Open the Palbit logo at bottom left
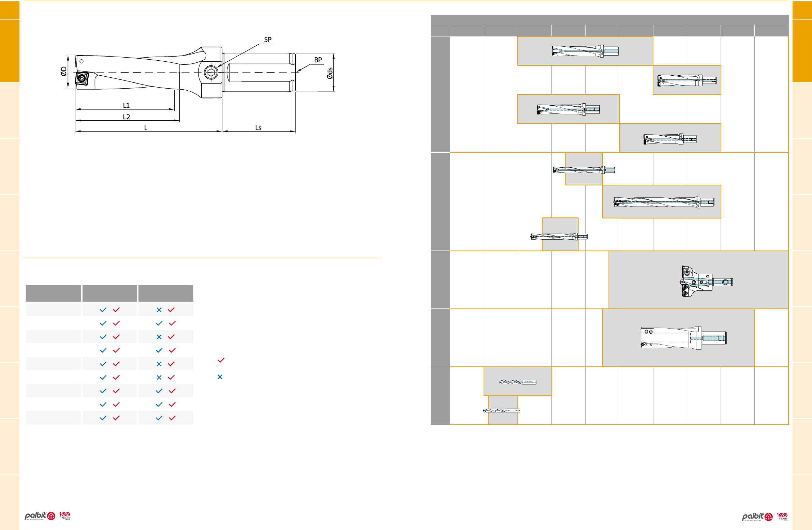Screen dimensions: 812x530 pyautogui.click(x=40, y=516)
